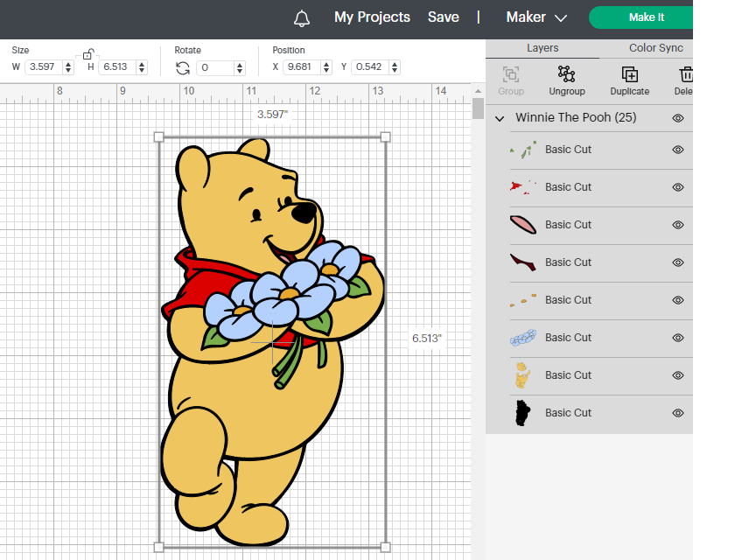Select the Winnie The Pooh (25) group name
Image resolution: width=756 pixels, height=560 pixels.
576,118
